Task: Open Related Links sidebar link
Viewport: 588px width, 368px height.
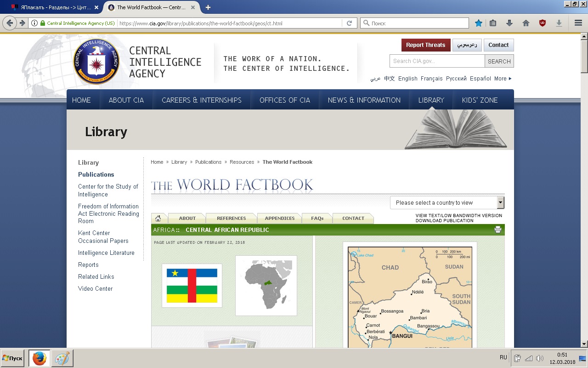Action: (x=96, y=277)
